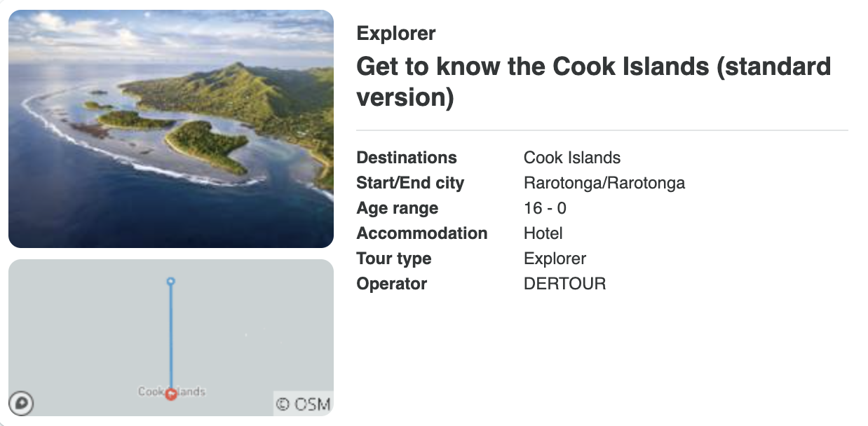Click the Cook Islands destination value
This screenshot has width=868, height=426.
click(x=572, y=157)
